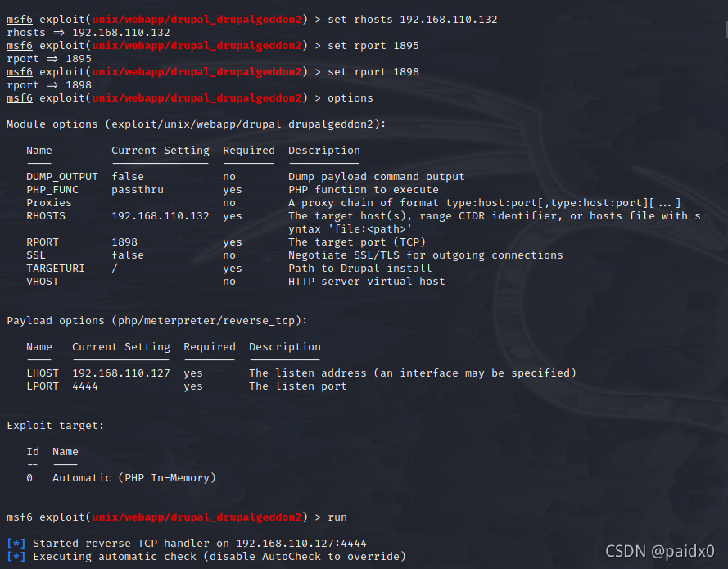Click the 'passthru' setting value
Image resolution: width=728 pixels, height=569 pixels.
tap(138, 190)
